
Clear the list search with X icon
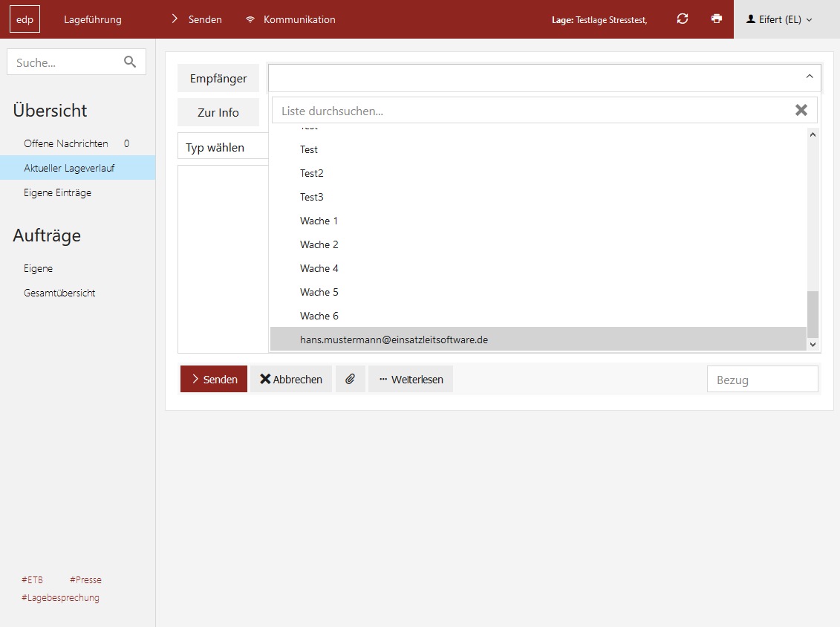coord(801,110)
